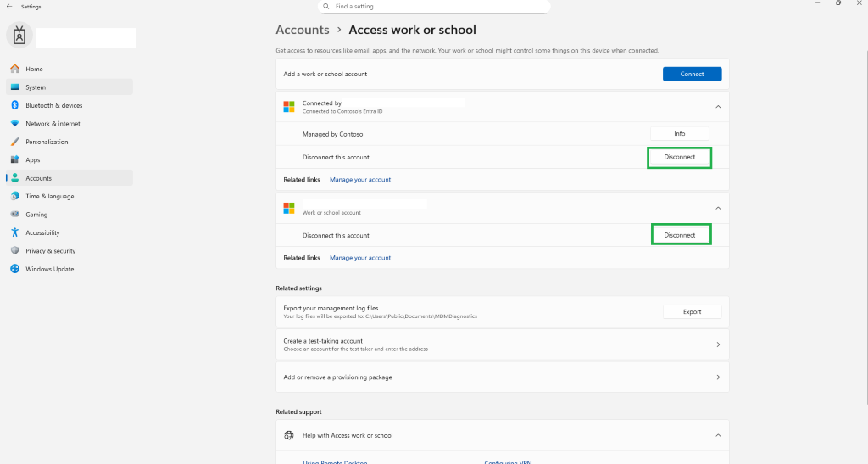Click Connected to Contoso's Entra ID text

click(342, 111)
